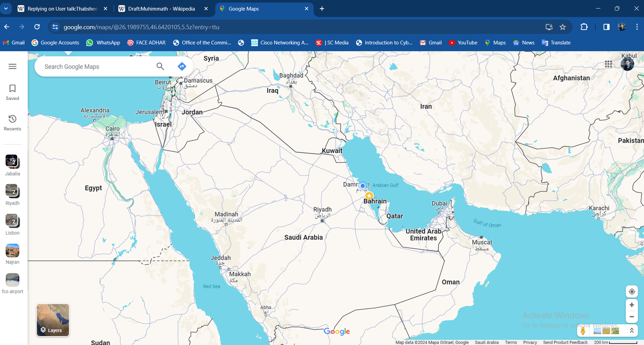Open the Privacy link in the footer

[x=530, y=342]
